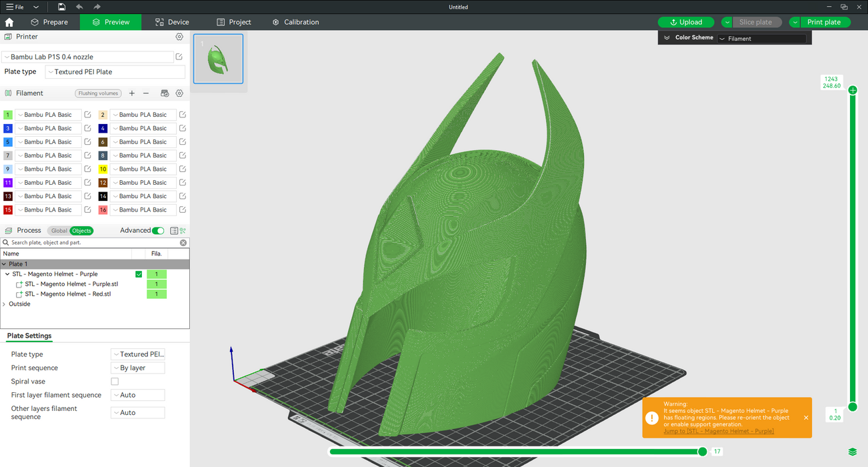Follow the Jump to Magento Helmet link

tap(719, 432)
